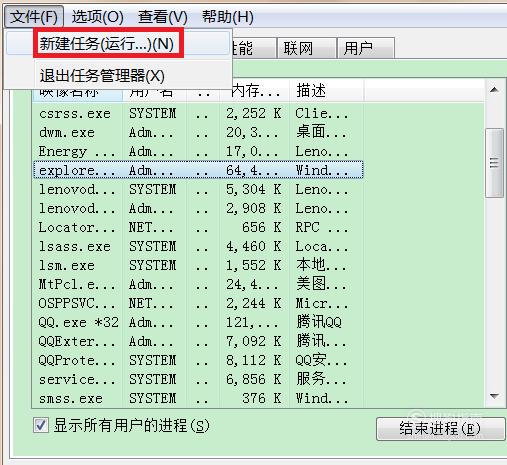The width and height of the screenshot is (507, 465).
Task: Sort by the 描述 column header
Action: coord(327,91)
